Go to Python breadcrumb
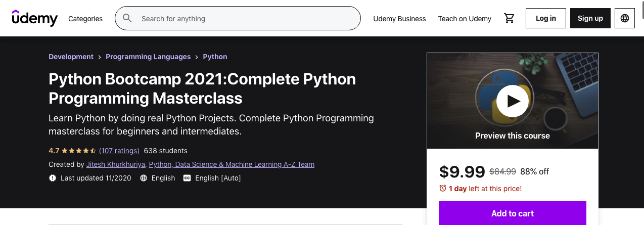The height and width of the screenshot is (225, 644). pyautogui.click(x=215, y=57)
